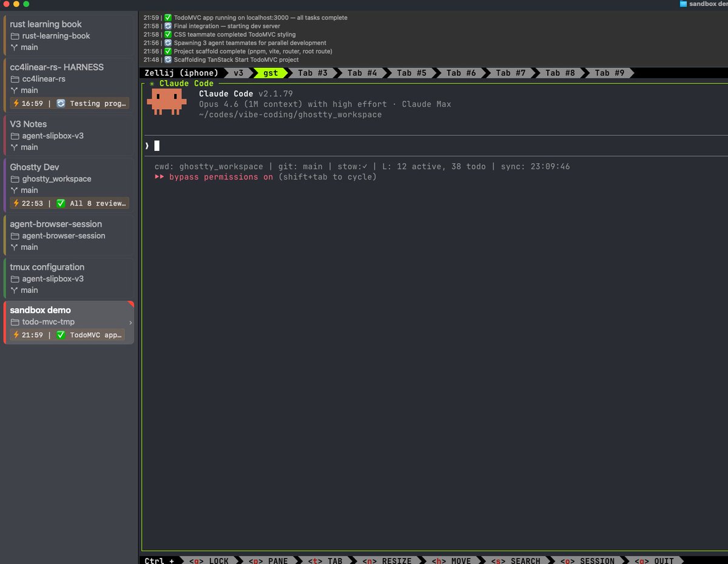Click the checkmark icon on TodoMVC app running log
The image size is (728, 564).
(168, 18)
